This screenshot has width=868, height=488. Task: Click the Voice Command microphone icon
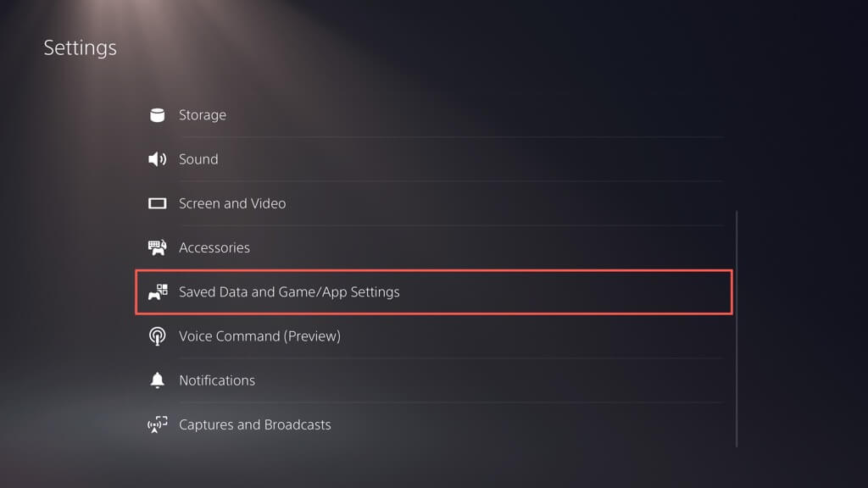pyautogui.click(x=157, y=336)
